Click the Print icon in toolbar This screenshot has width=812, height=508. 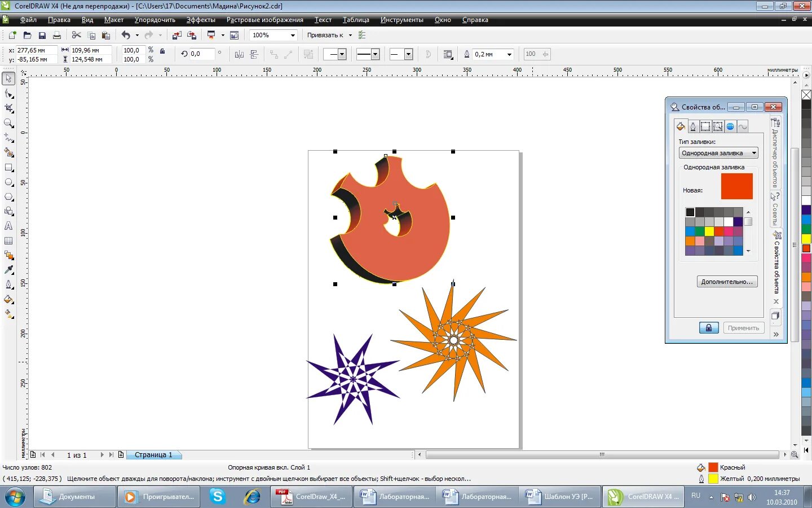(x=56, y=35)
